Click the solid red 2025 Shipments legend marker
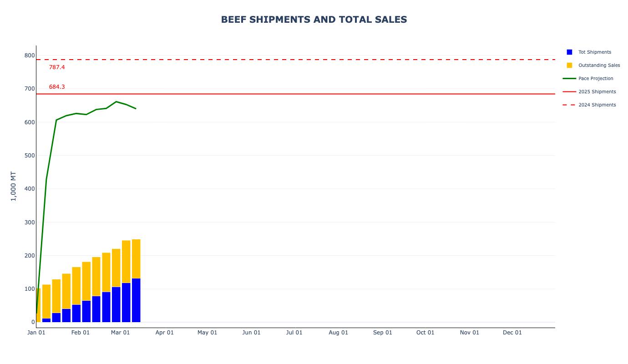The image size is (628, 364). point(569,92)
